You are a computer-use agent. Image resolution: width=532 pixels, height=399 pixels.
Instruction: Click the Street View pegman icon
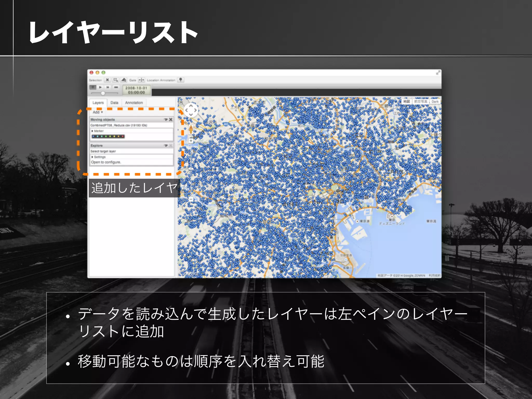[x=191, y=129]
